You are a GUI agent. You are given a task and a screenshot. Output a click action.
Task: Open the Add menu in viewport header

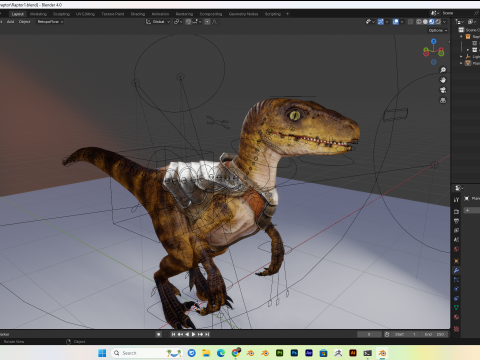click(x=10, y=22)
